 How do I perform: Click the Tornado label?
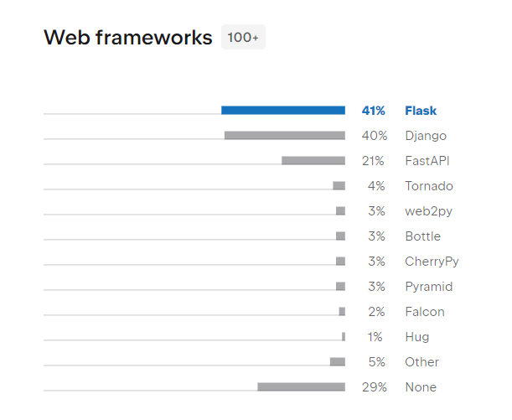coord(429,186)
